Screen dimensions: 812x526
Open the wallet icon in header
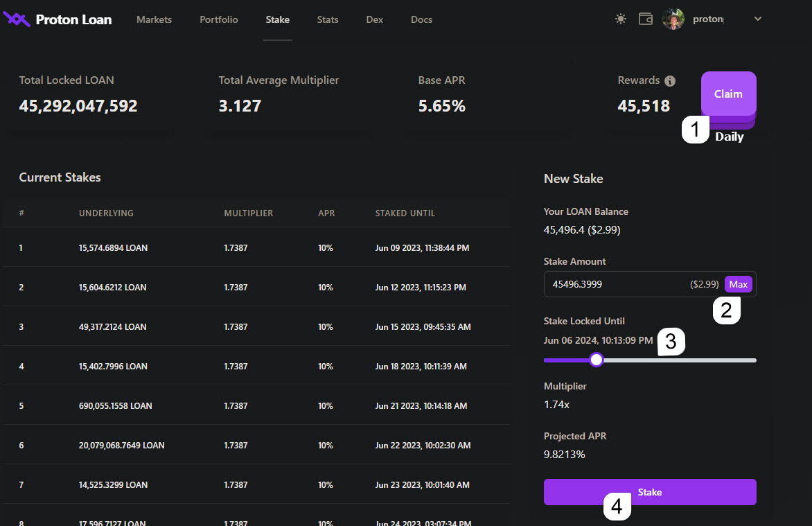click(x=645, y=19)
